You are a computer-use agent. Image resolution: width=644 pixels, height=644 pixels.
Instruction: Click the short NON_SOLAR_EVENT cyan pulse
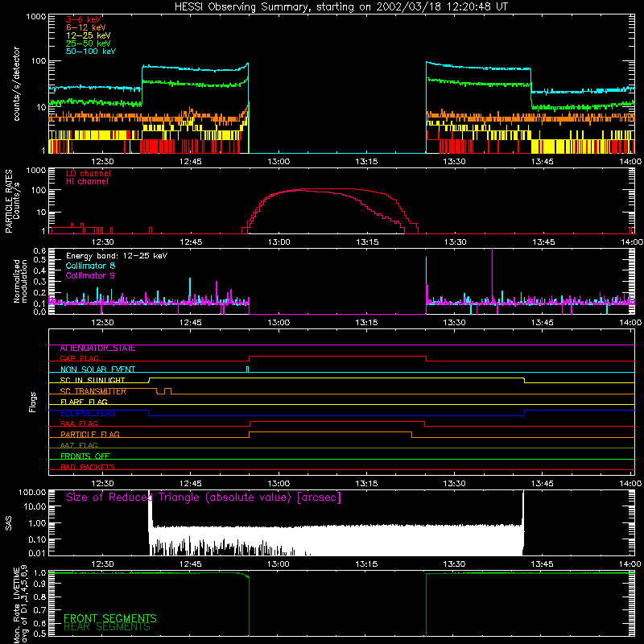pos(247,369)
